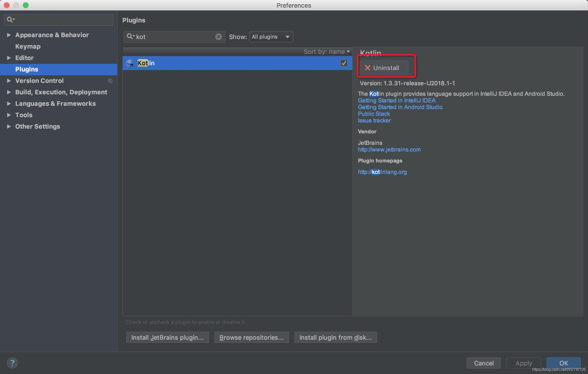This screenshot has height=374, width=588.
Task: Expand the Appearance & Behavior section
Action: (x=9, y=35)
